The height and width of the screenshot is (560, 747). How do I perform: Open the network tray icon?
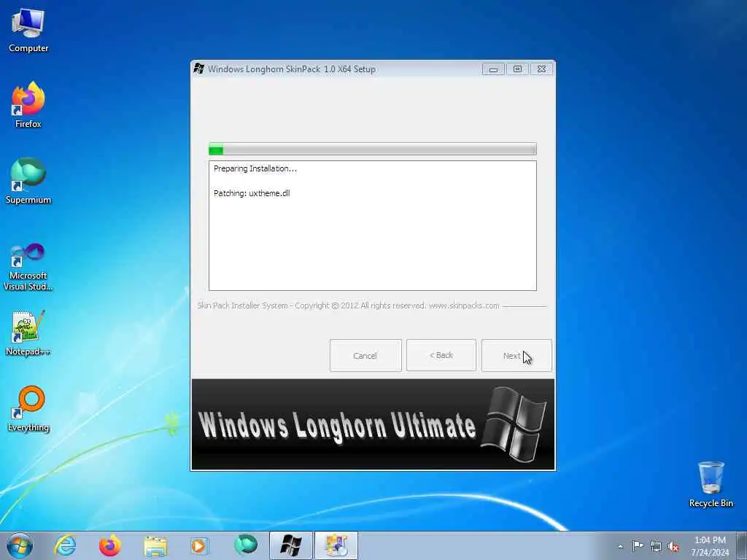pyautogui.click(x=656, y=547)
